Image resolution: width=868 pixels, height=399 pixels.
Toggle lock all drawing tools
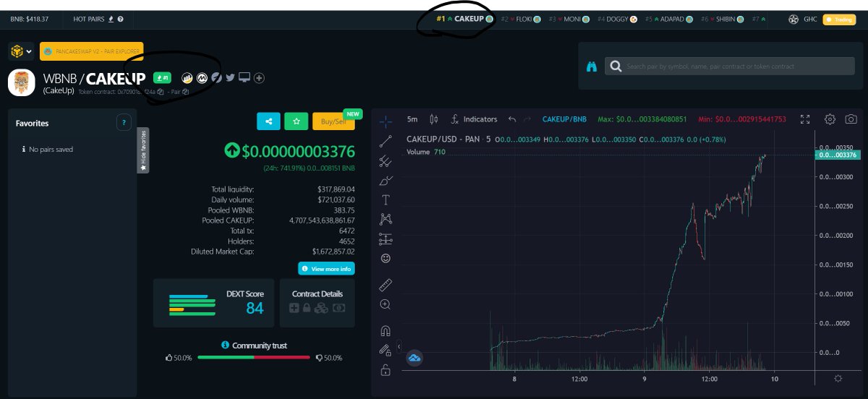(x=386, y=370)
